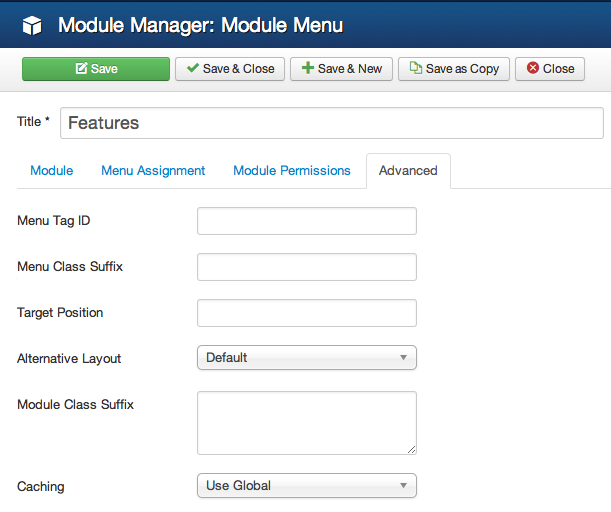Click the copy icon on Save as Copy
This screenshot has height=512, width=611.
tap(415, 68)
